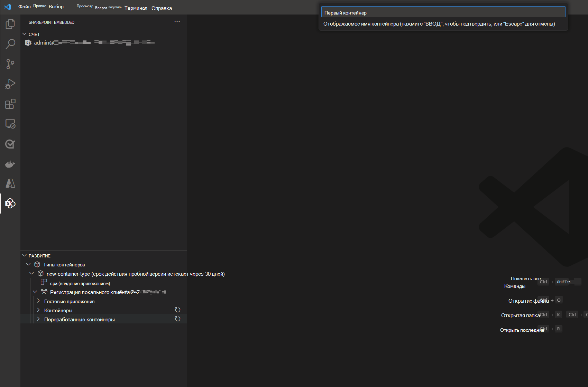The image size is (588, 387).
Task: Open the SharePoint Embedded view icon
Action: click(10, 204)
